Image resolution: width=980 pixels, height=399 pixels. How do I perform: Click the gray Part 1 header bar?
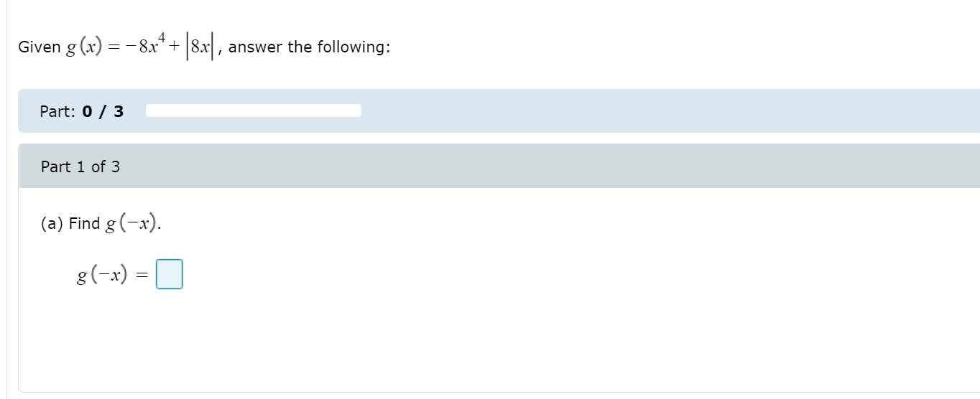[x=499, y=166]
